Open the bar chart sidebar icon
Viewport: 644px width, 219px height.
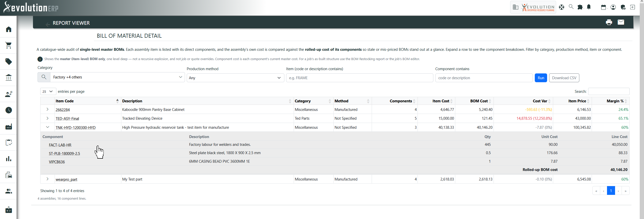tap(9, 159)
